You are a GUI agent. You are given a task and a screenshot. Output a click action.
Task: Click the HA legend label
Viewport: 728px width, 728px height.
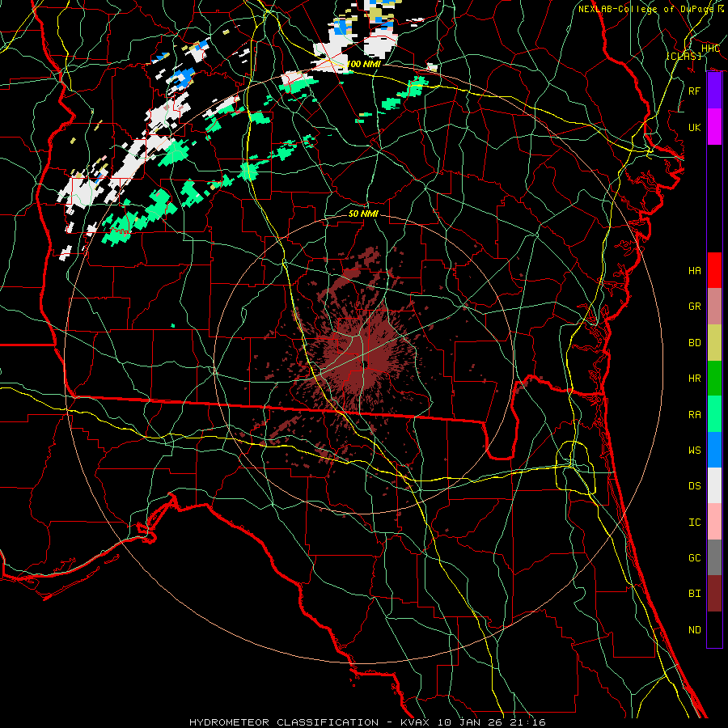coord(695,271)
